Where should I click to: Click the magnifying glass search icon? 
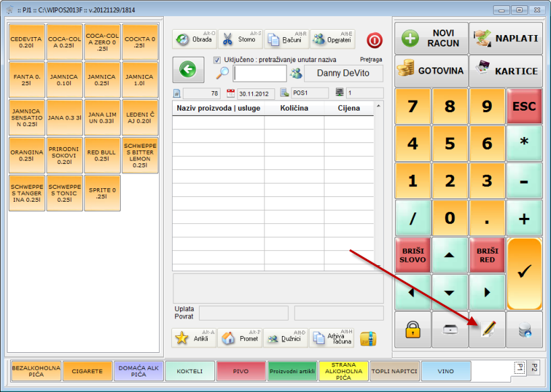(223, 74)
